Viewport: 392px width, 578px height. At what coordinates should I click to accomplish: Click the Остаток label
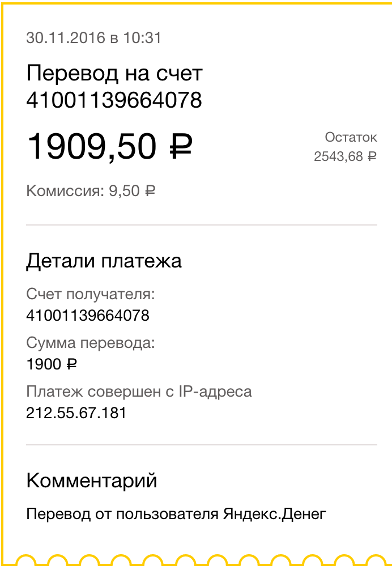(x=351, y=137)
